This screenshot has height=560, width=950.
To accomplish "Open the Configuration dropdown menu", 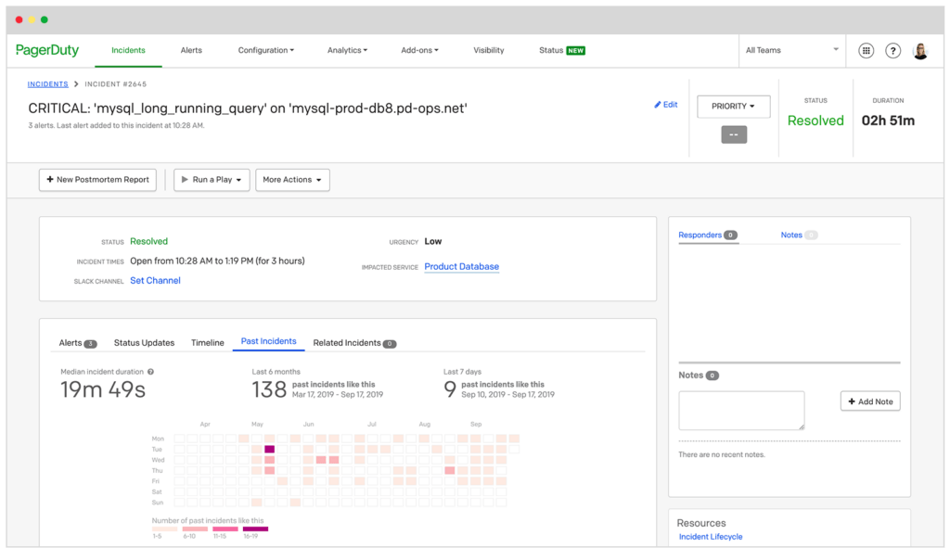I will tap(265, 50).
